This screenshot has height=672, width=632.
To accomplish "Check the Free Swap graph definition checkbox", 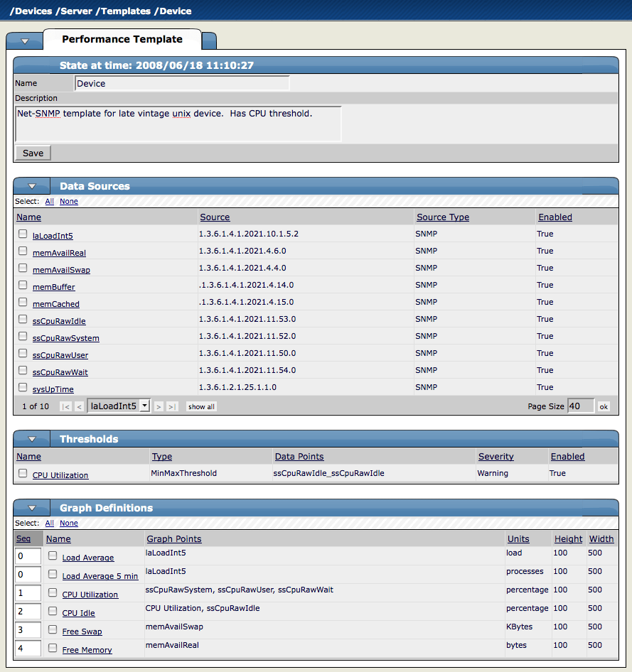I will click(x=52, y=629).
